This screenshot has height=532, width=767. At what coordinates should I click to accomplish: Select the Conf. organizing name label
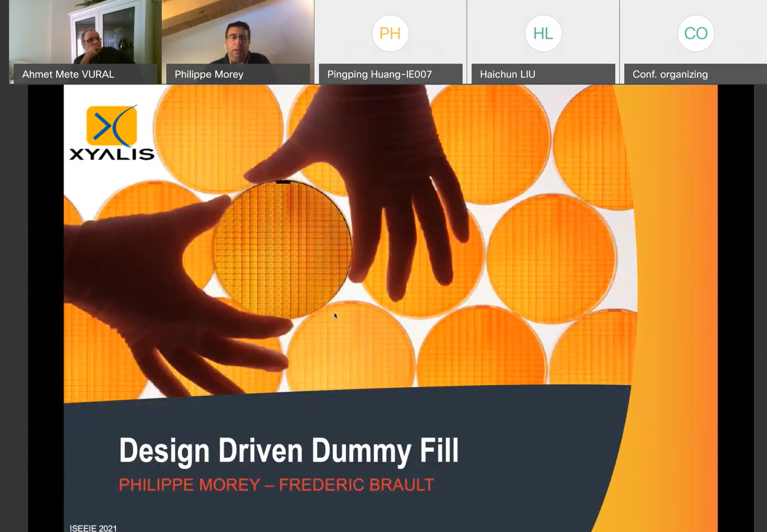click(670, 74)
